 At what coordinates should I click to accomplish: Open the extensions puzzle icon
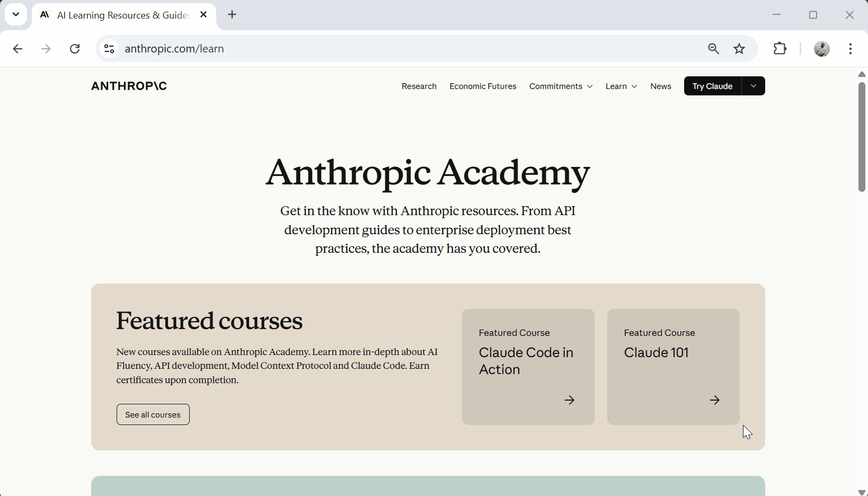780,49
